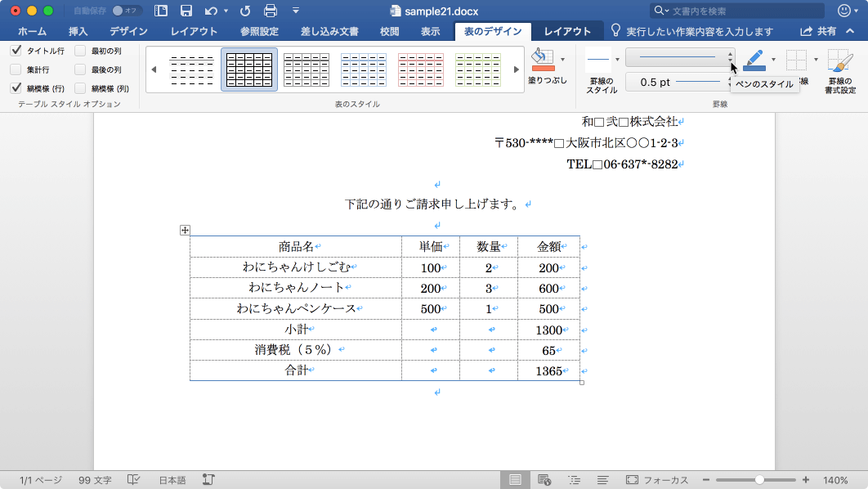This screenshot has width=868, height=489.
Task: Check the 縞模様 (列) checkbox
Action: tap(80, 88)
